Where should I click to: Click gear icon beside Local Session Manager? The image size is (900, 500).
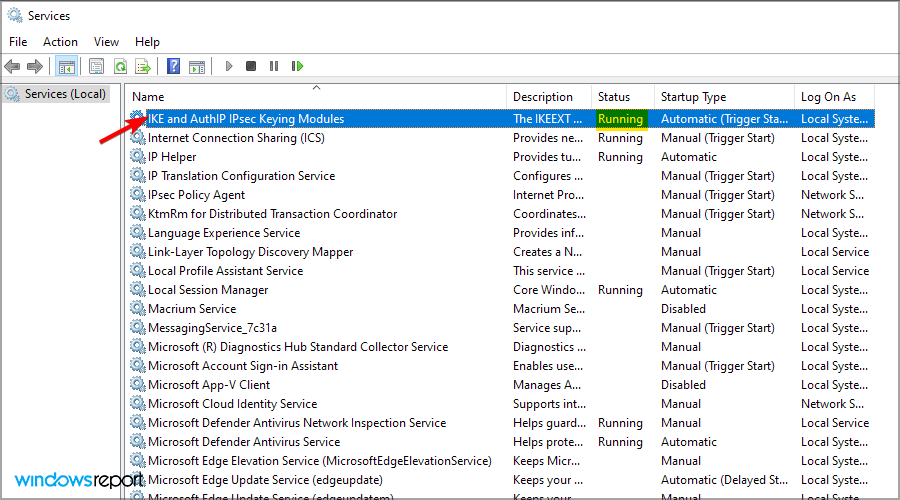point(138,288)
